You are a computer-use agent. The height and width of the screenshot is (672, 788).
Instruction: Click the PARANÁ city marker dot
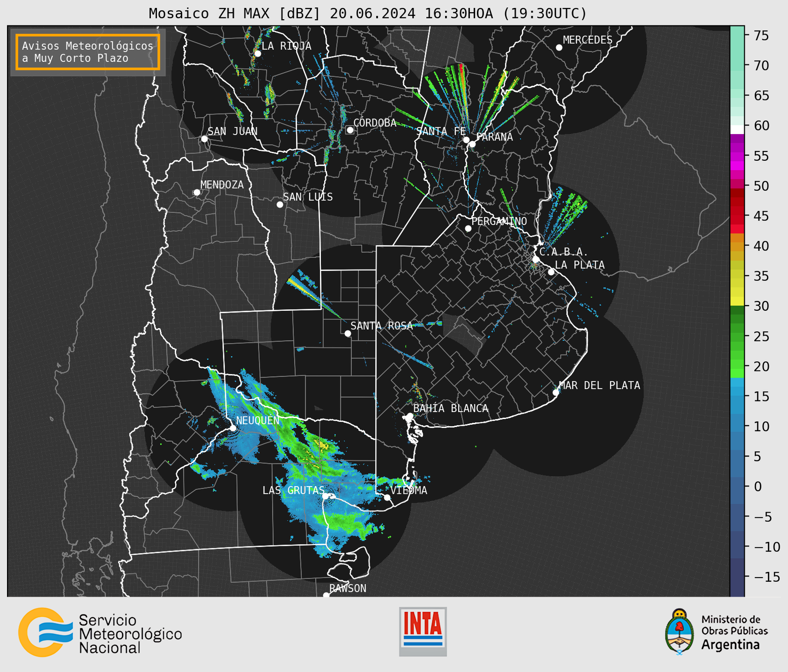[x=472, y=144]
